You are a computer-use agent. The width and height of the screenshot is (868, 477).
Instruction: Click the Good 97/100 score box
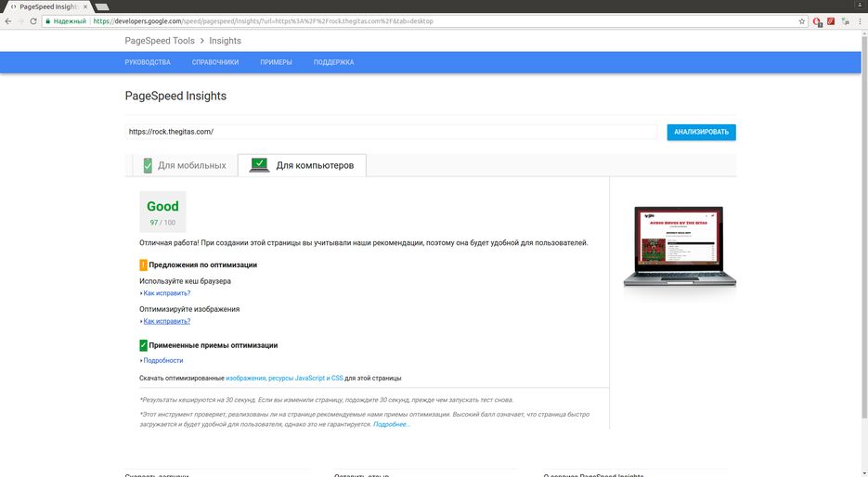coord(162,212)
